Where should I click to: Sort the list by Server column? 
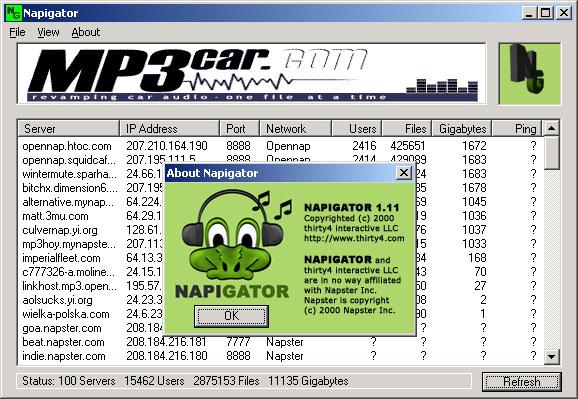pos(69,129)
